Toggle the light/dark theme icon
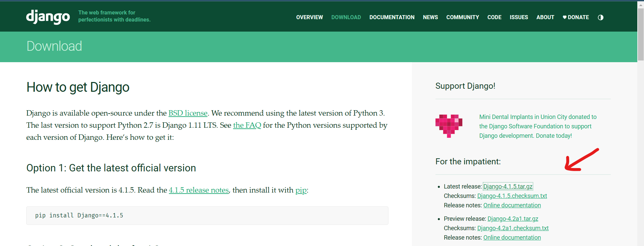The width and height of the screenshot is (644, 246). 601,17
